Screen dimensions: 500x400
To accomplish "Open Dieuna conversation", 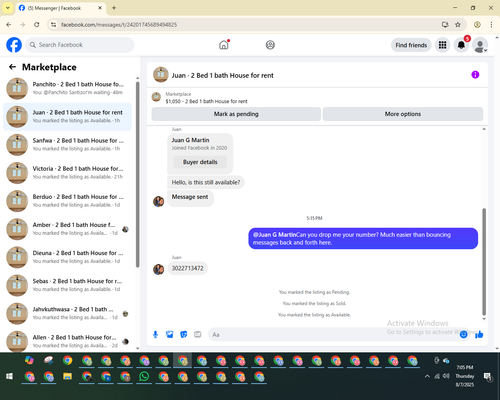I will pyautogui.click(x=67, y=257).
